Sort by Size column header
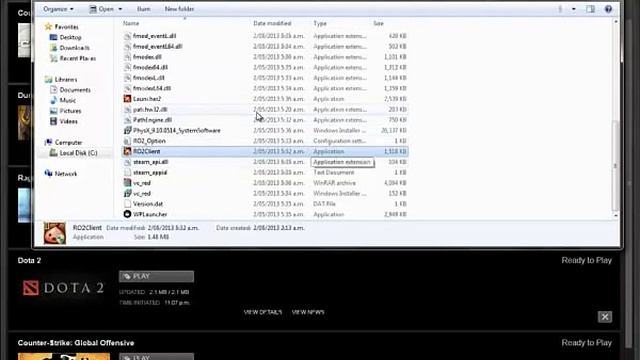The width and height of the screenshot is (640, 360). (x=378, y=23)
